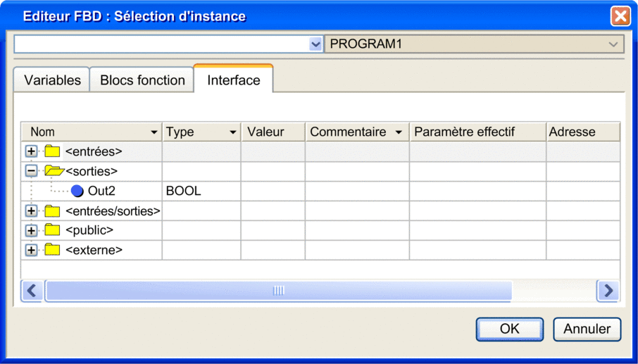Expand the <entrées/sorties> tree node
Viewport: 638px width, 364px height.
(31, 211)
